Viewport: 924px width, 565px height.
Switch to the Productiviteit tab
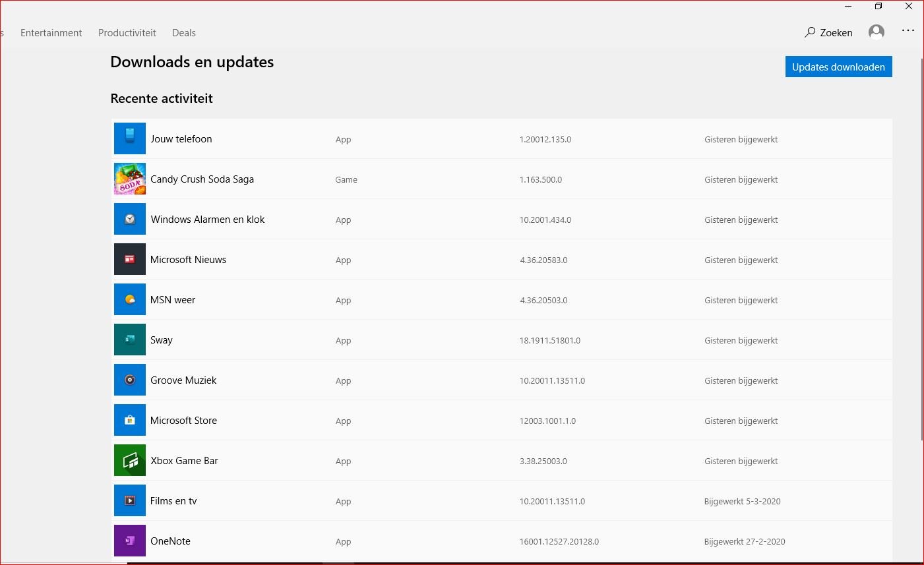(x=127, y=33)
